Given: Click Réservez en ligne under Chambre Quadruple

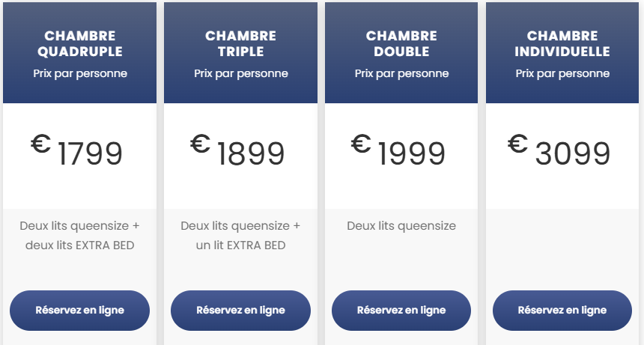Looking at the screenshot, I should tap(79, 310).
